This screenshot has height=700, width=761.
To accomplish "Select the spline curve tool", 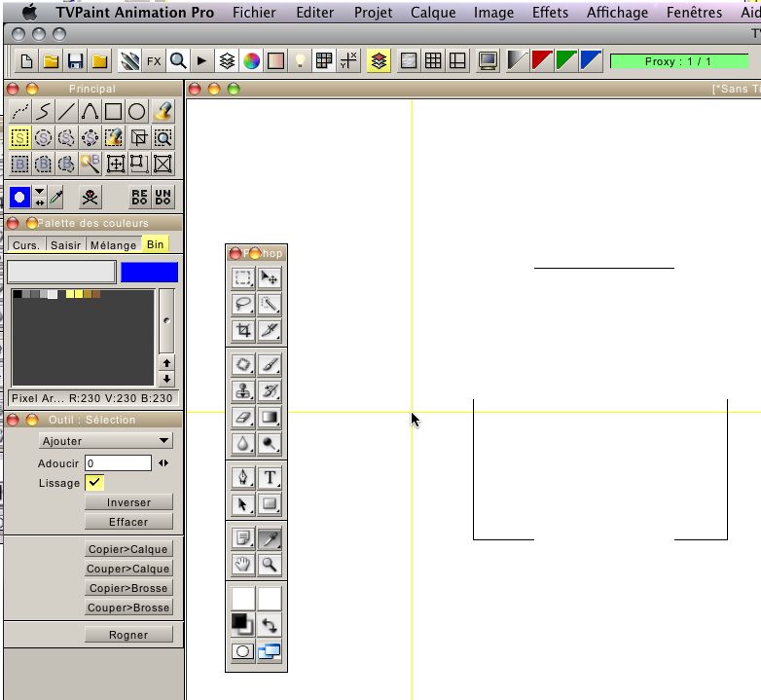I will click(91, 112).
